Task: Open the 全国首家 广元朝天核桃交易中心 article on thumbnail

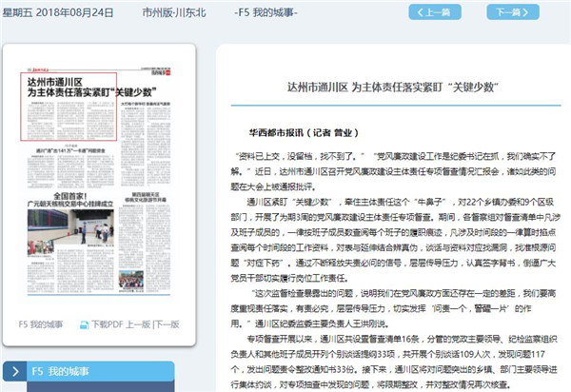Action: 70,200
